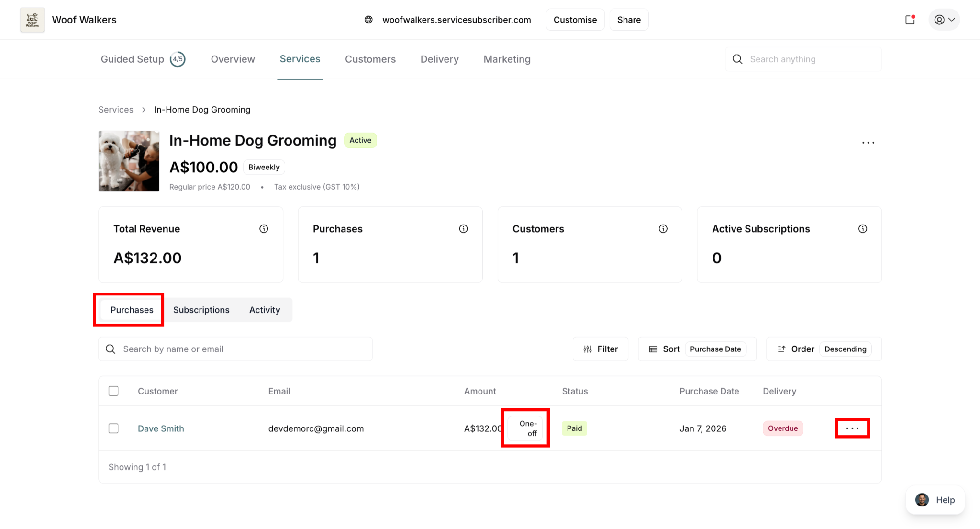This screenshot has width=980, height=529.
Task: Open the account profile dropdown
Action: [x=944, y=20]
